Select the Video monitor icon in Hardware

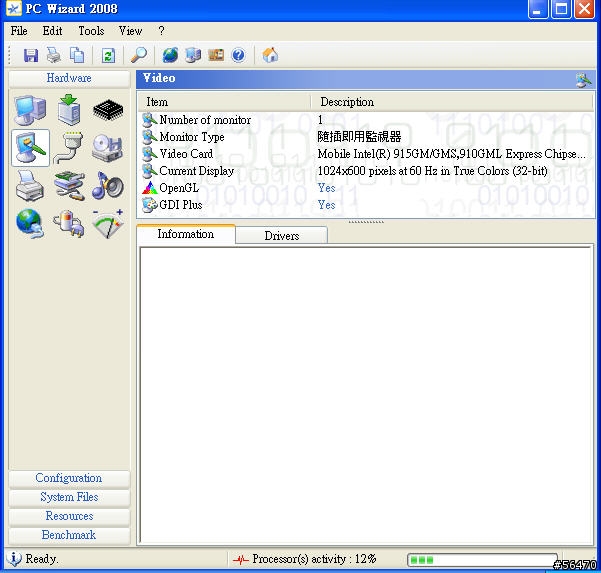(31, 148)
